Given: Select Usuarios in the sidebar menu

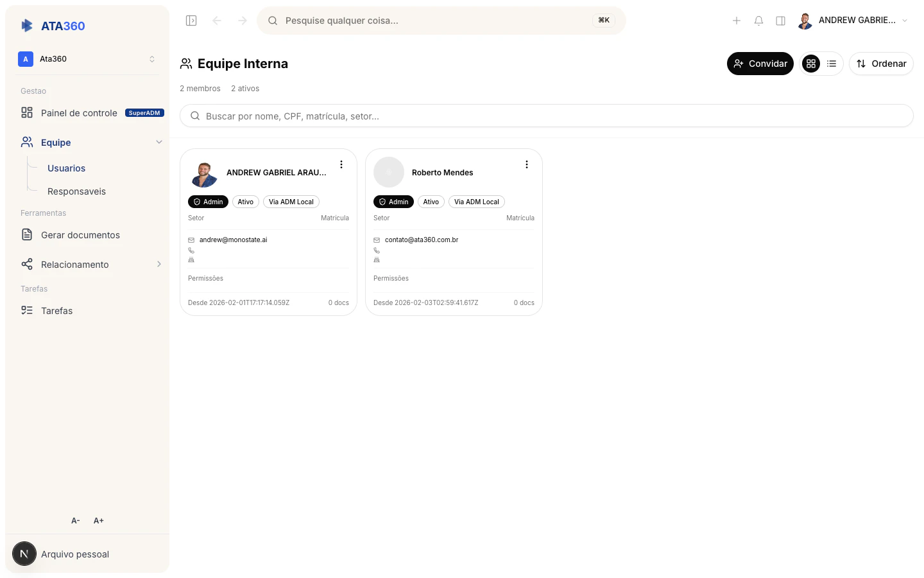Looking at the screenshot, I should click(66, 168).
